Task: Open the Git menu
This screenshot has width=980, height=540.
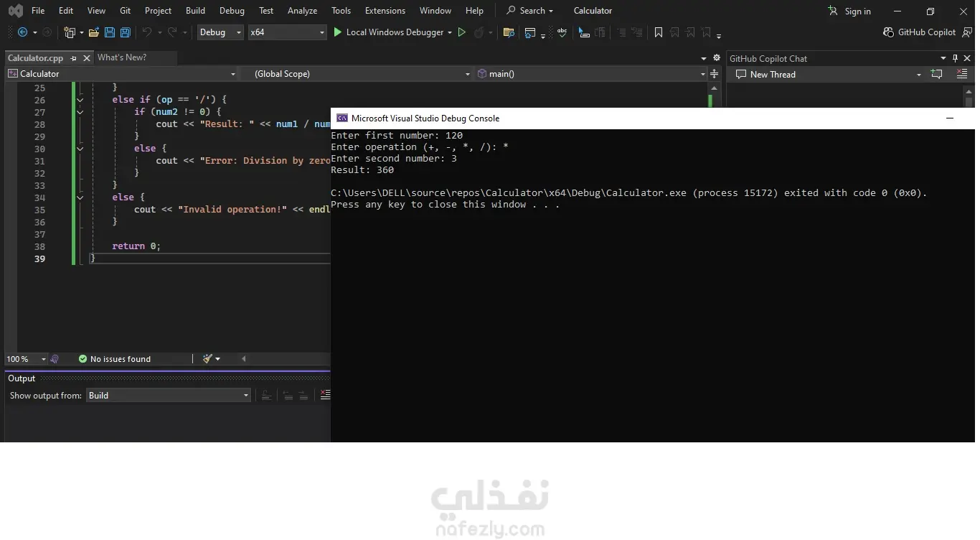Action: [125, 11]
